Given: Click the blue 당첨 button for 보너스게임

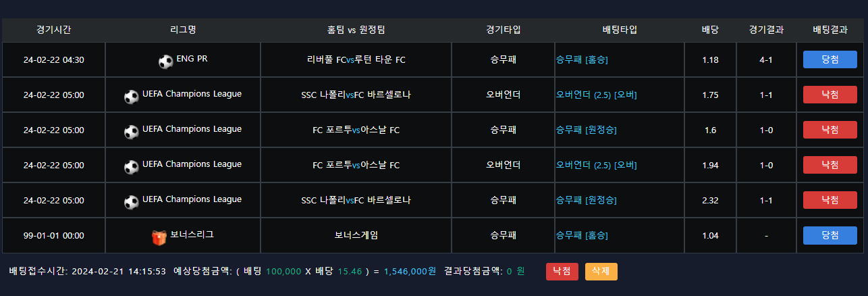Looking at the screenshot, I should pos(830,235).
